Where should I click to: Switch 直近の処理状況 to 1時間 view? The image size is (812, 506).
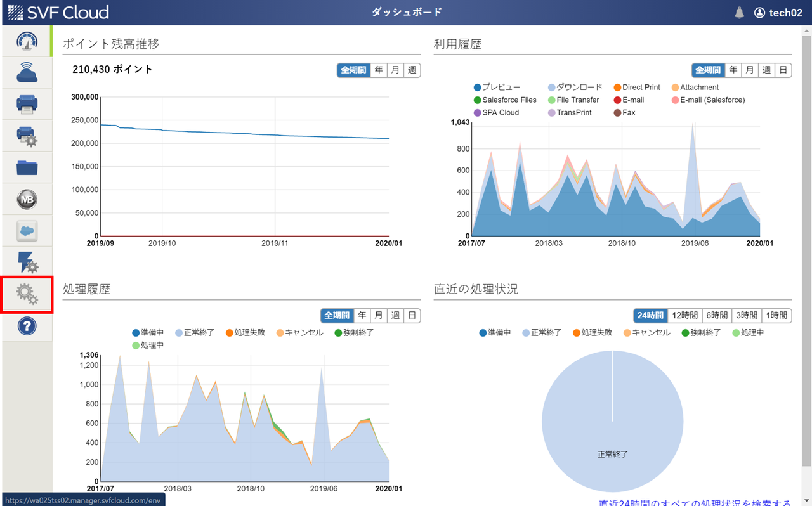click(x=777, y=315)
